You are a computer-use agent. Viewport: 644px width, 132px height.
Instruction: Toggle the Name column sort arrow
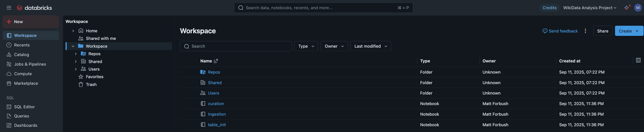point(216,61)
